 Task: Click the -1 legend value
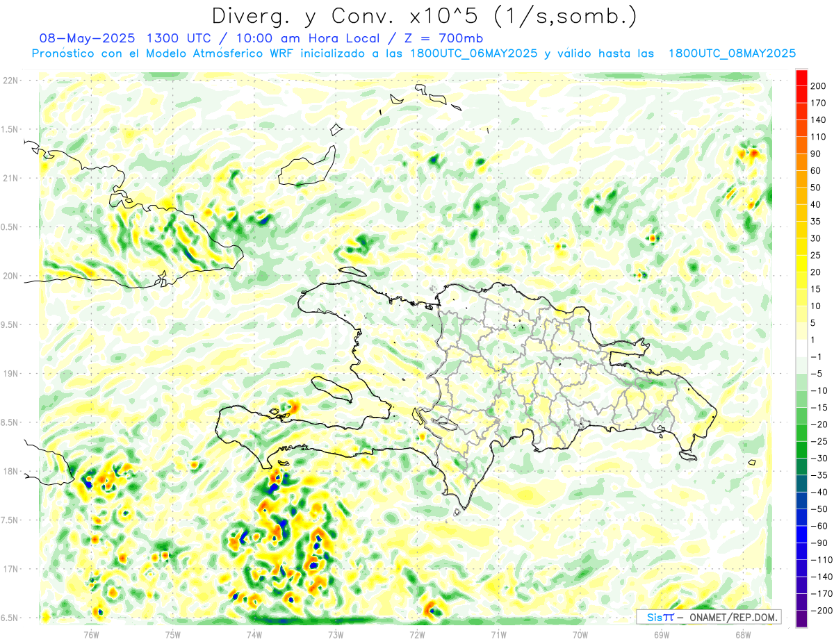point(817,356)
